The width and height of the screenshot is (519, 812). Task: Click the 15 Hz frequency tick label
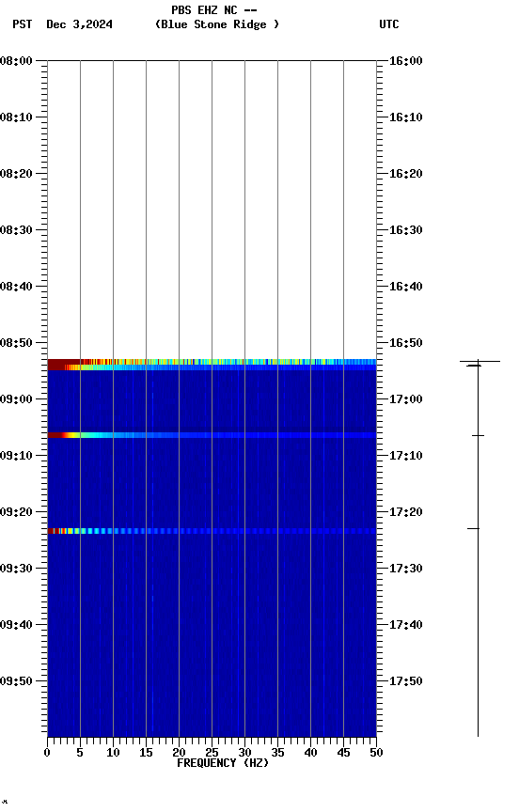point(146,753)
